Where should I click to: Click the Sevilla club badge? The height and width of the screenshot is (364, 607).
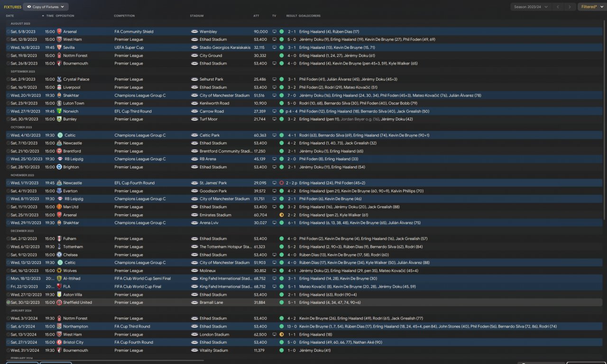pos(59,47)
